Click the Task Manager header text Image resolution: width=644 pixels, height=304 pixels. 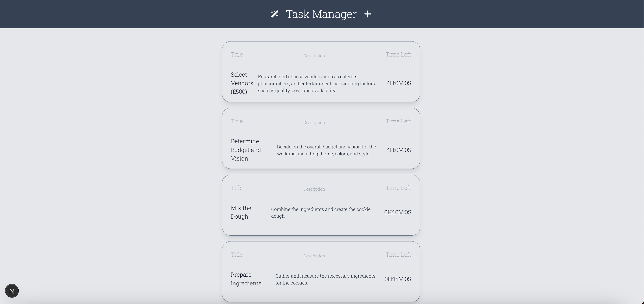[x=321, y=14]
